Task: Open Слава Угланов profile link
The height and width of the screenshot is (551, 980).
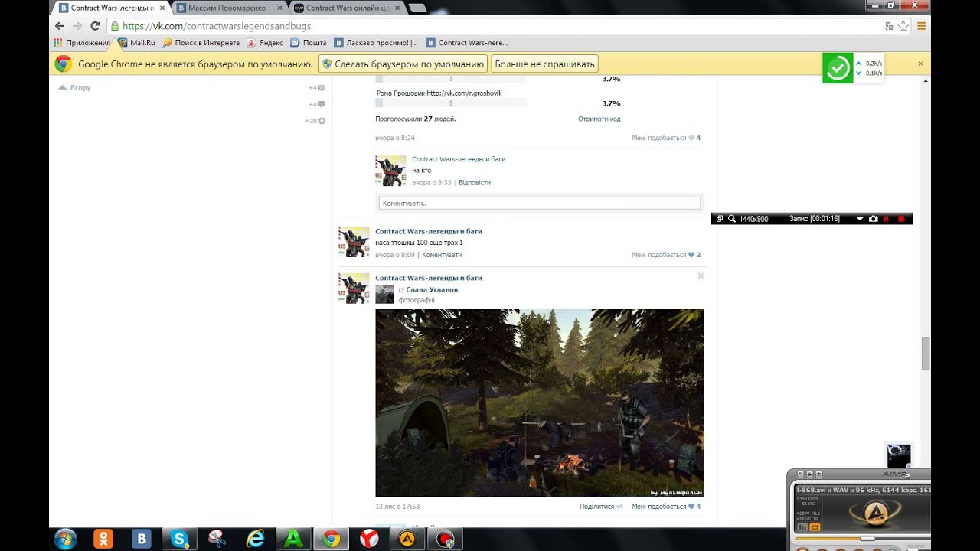Action: point(432,290)
